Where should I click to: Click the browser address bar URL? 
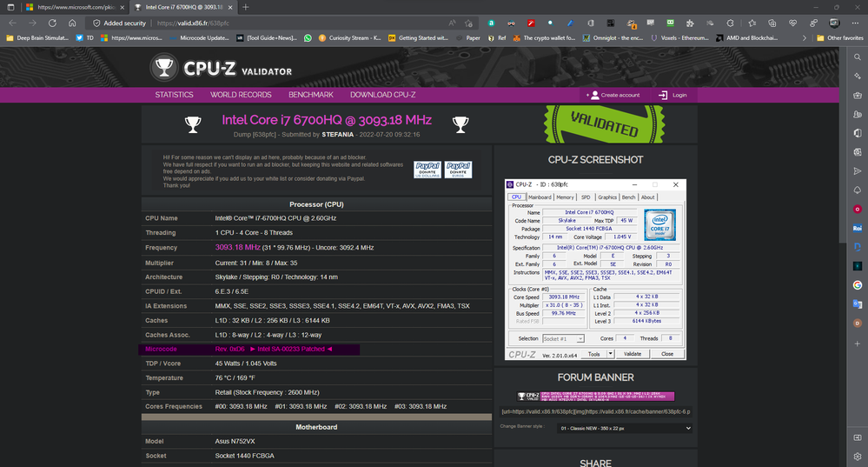click(193, 23)
